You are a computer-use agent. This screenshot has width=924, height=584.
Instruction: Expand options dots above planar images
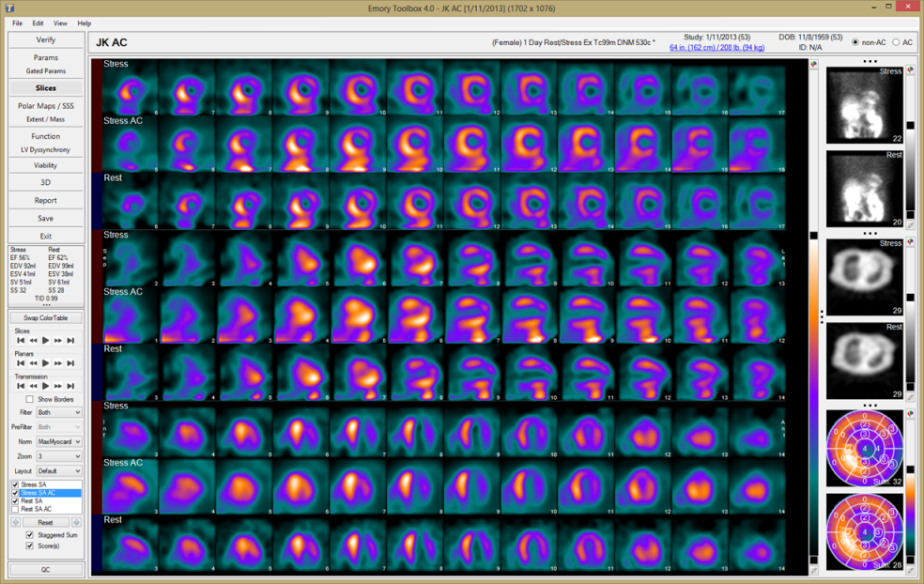click(870, 61)
